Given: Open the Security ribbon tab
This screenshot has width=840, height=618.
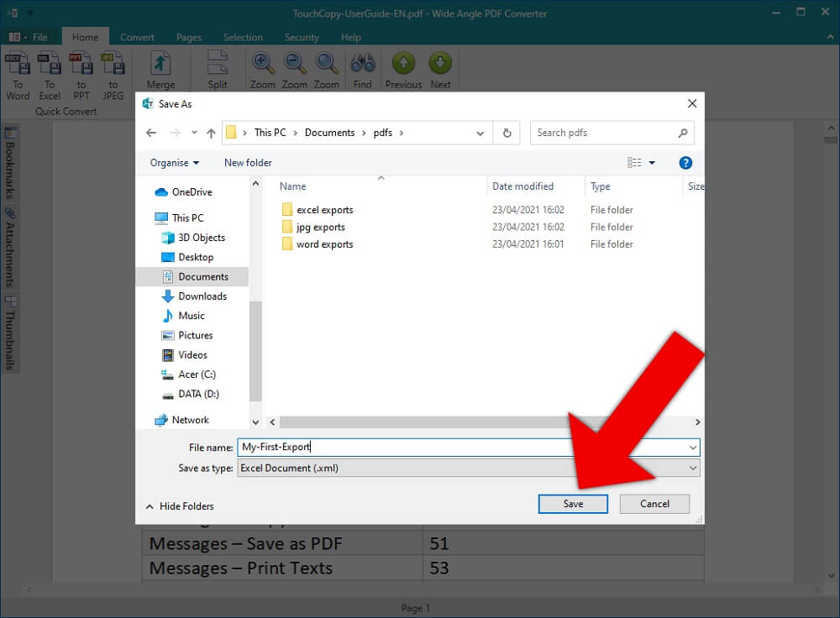Looking at the screenshot, I should 302,37.
